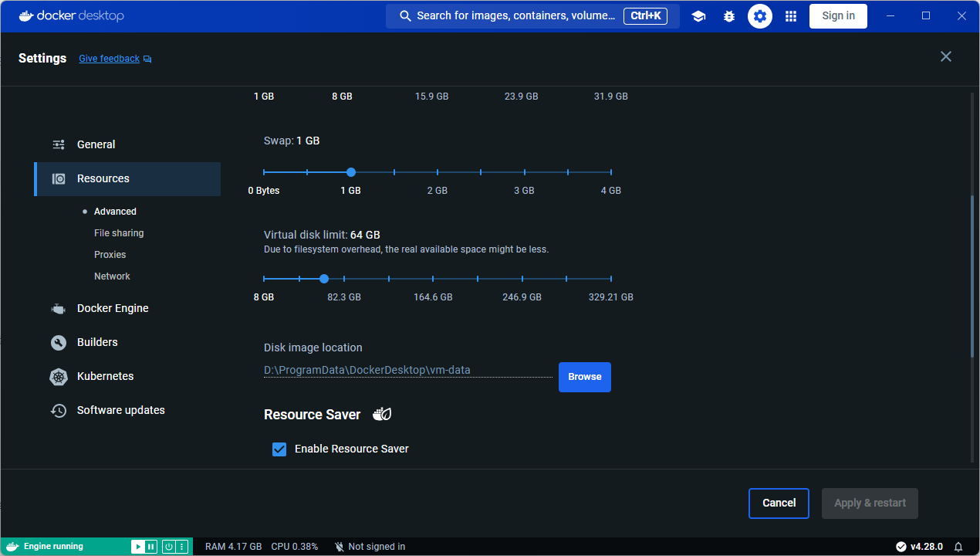This screenshot has height=556, width=980.
Task: Click the Resource Saver heading
Action: (312, 415)
